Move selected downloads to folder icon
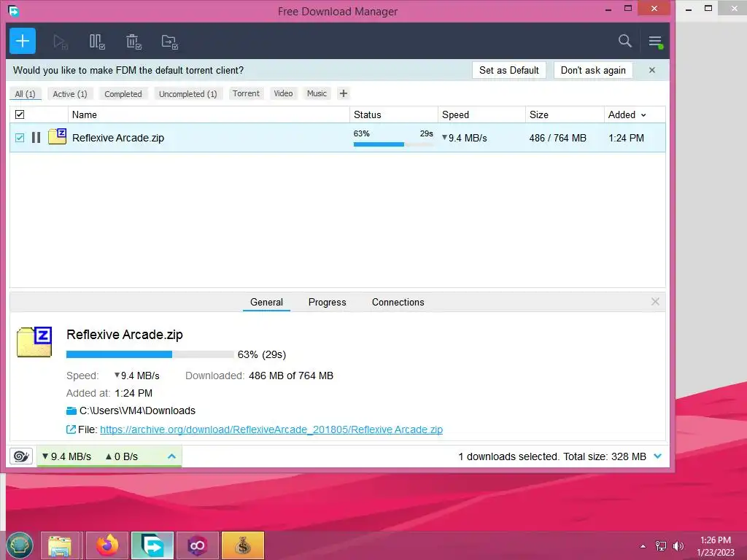The image size is (747, 560). [169, 42]
